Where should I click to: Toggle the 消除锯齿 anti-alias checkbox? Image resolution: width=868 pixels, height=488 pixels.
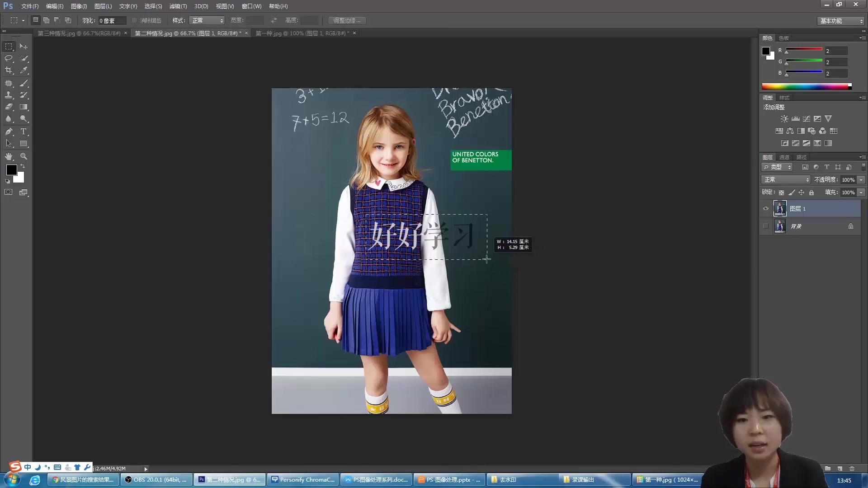pos(134,20)
